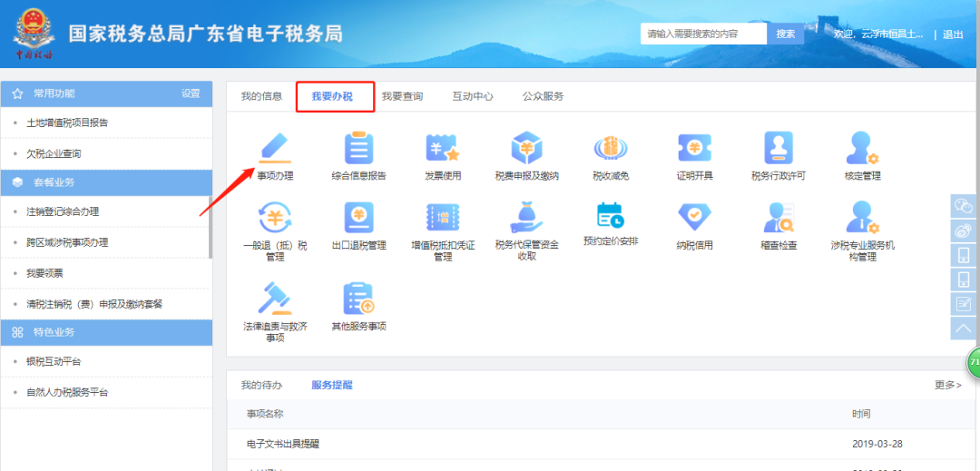Click the sidebar vertical scrollbar
980x471 pixels.
click(x=210, y=227)
